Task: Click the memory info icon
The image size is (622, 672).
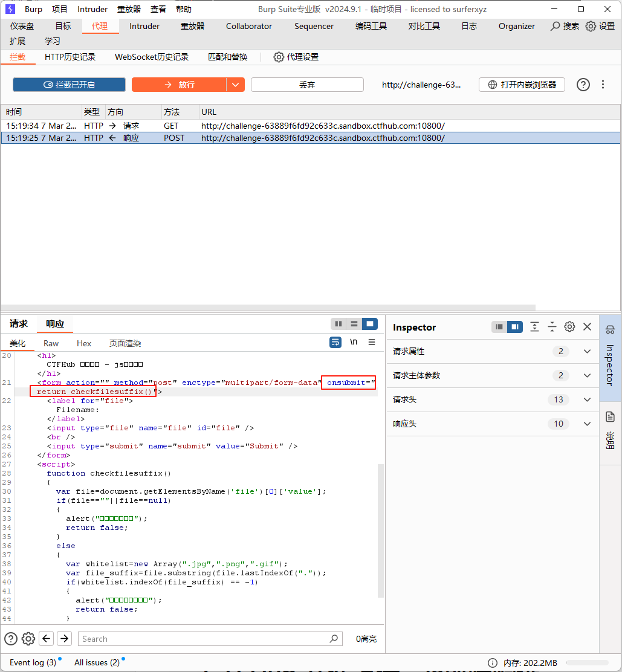Action: click(493, 663)
